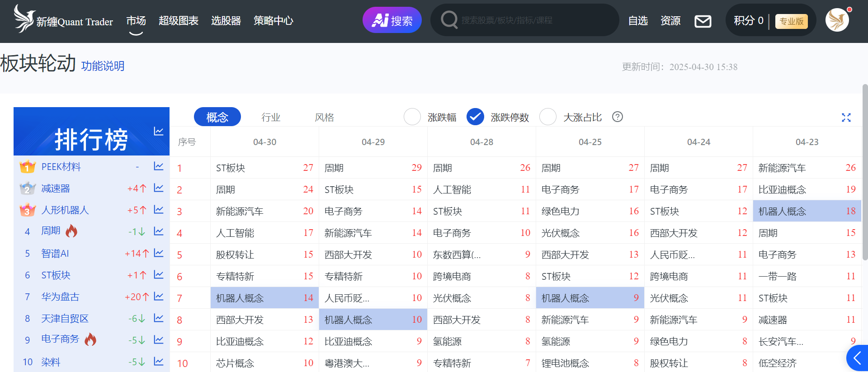Select 机器人概念 cell under 04-25
Viewport: 868px width, 372px height.
(590, 298)
